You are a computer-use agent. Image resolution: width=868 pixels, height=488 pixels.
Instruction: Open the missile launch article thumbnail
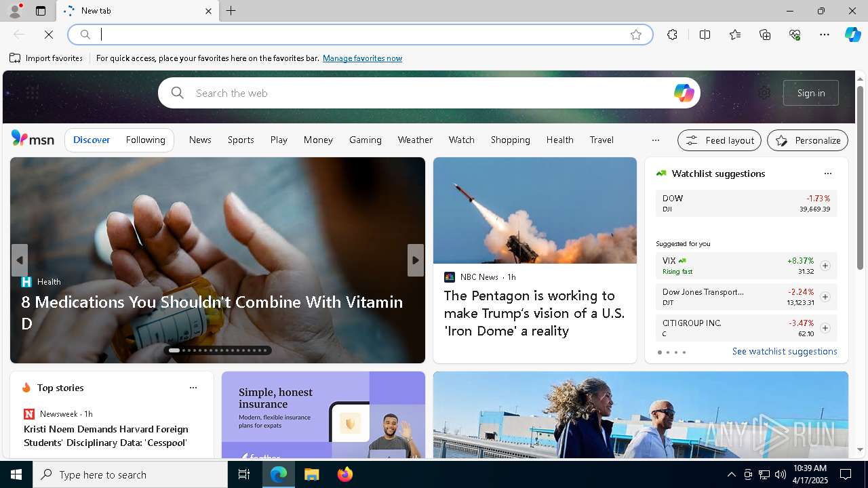coord(535,210)
